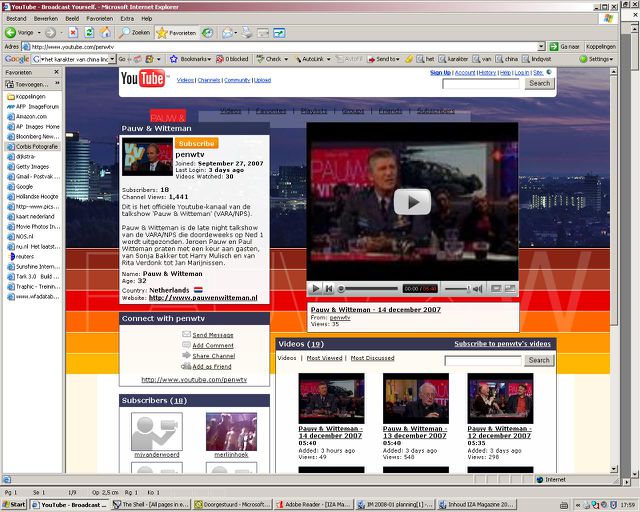The image size is (640, 512).
Task: Open Google search box dropdown arrow
Action: pos(112,59)
